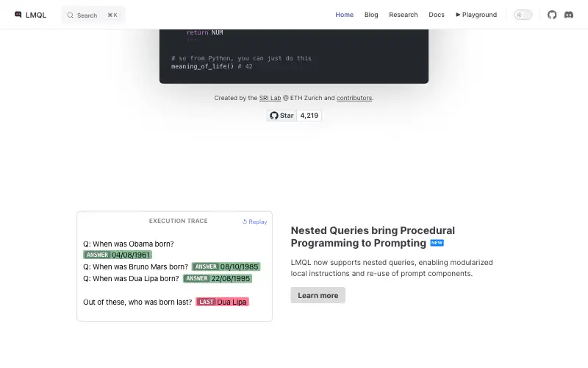Click the ⌘K shortcut hint
This screenshot has width=588, height=368.
tap(112, 15)
